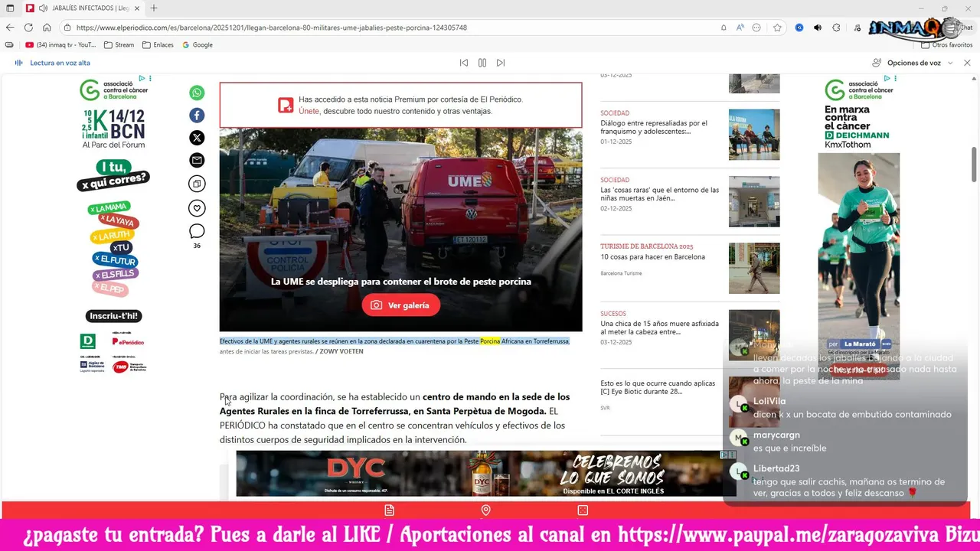Open the new tab plus button
The width and height of the screenshot is (980, 551).
pos(154,8)
